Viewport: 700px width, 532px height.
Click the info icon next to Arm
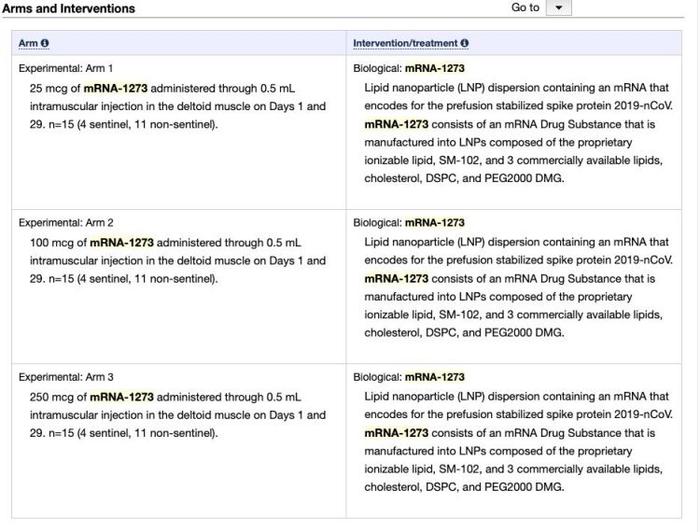click(x=45, y=43)
